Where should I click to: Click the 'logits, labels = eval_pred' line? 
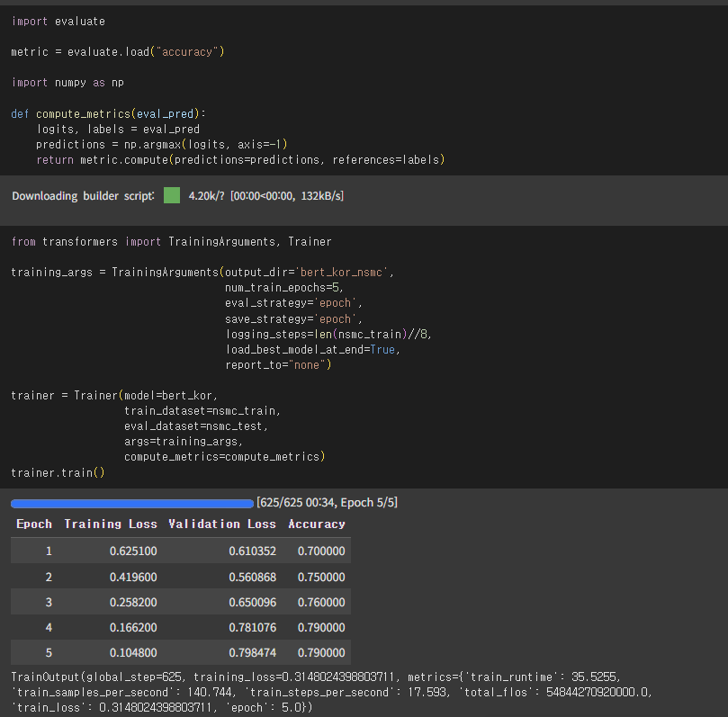point(118,129)
